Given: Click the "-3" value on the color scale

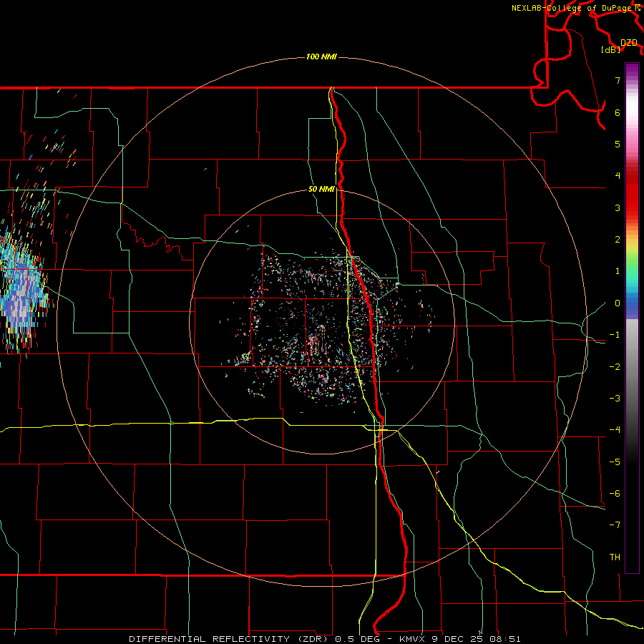Looking at the screenshot, I should point(615,399).
